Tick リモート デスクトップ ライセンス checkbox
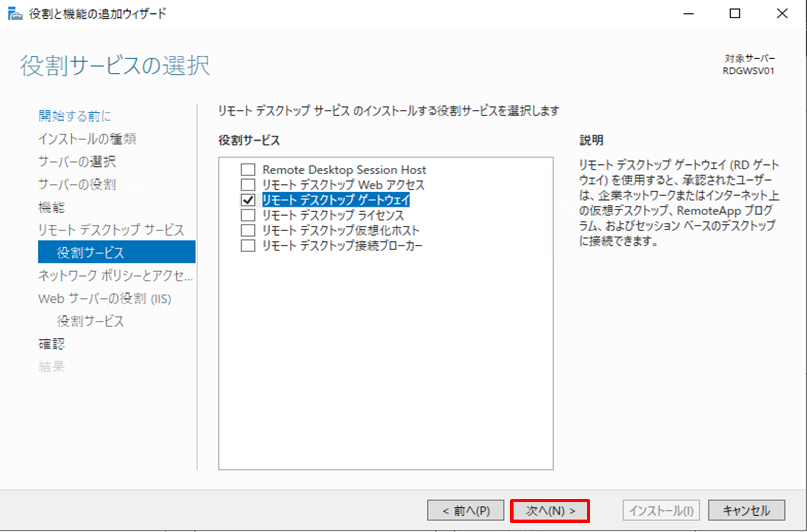Screen dimensions: 807x532 coord(248,215)
